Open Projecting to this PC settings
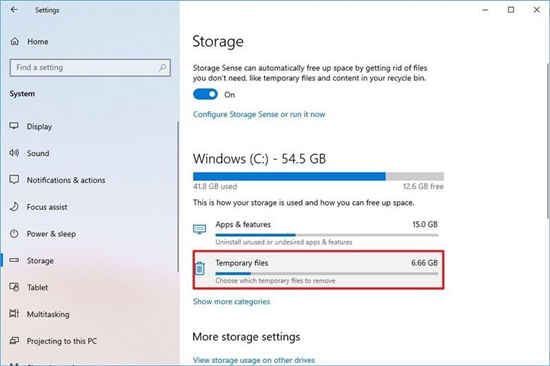The height and width of the screenshot is (366, 550). (x=61, y=341)
